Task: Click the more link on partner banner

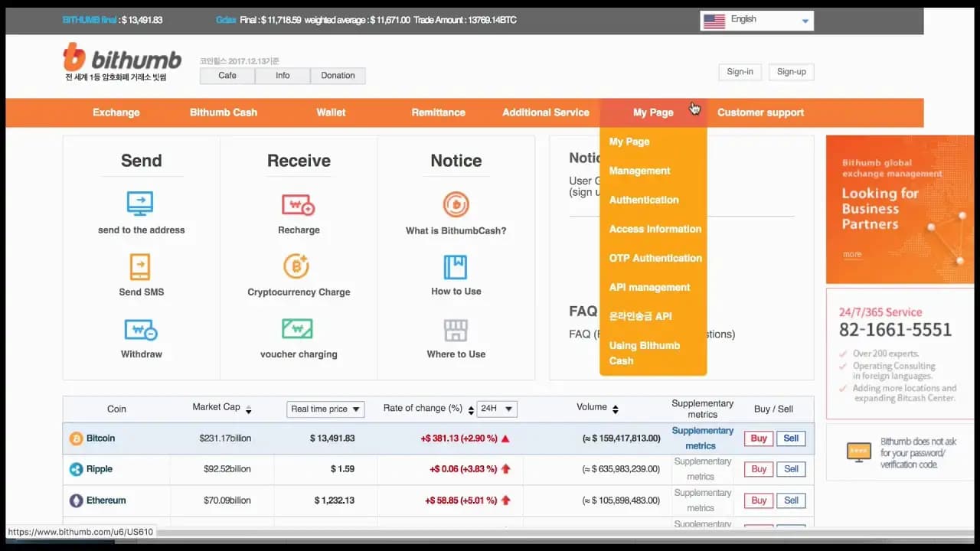Action: click(x=851, y=254)
